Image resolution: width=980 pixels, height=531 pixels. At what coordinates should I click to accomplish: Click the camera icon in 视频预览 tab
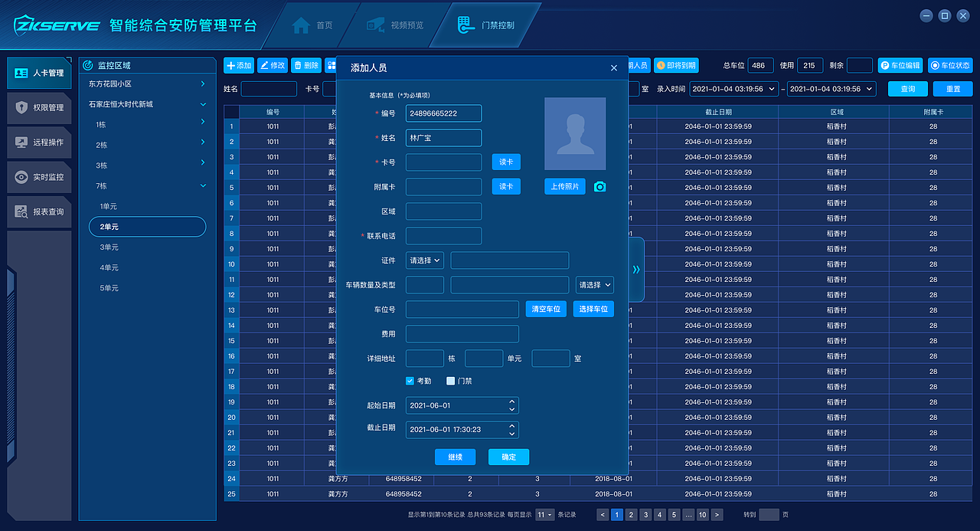pos(376,25)
